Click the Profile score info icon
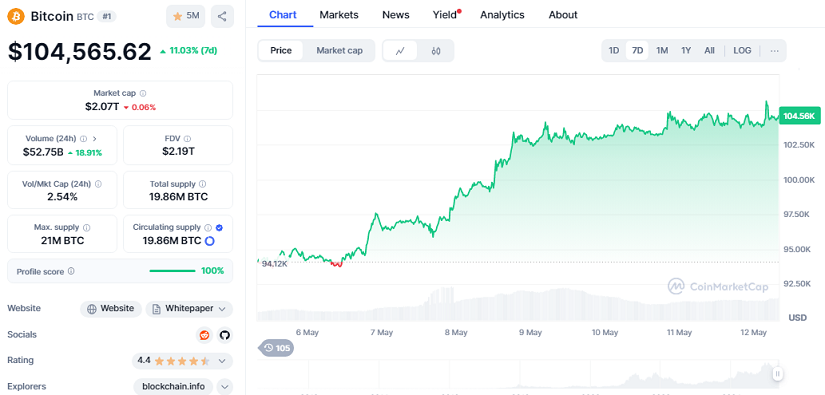This screenshot has height=395, width=825. [x=71, y=271]
